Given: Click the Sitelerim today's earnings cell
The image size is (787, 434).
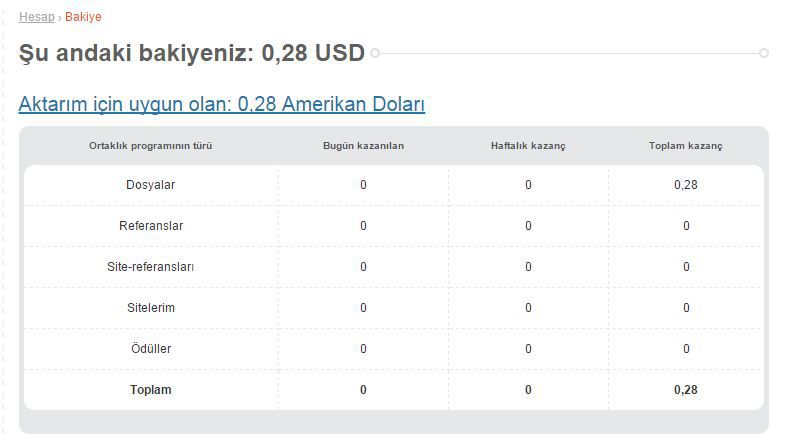Looking at the screenshot, I should point(363,308).
